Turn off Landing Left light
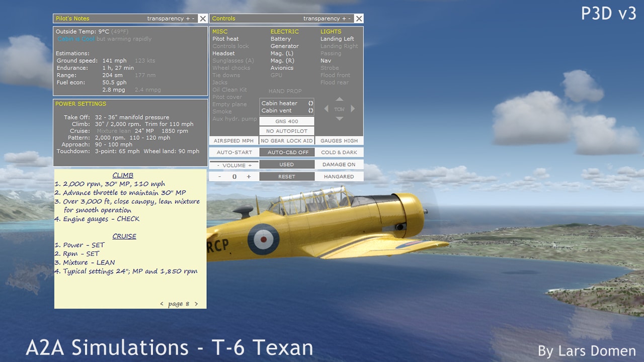The image size is (644, 362). [337, 39]
